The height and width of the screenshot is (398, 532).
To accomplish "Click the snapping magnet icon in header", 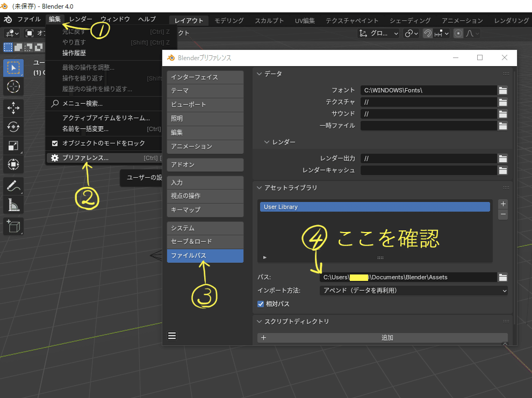I will 428,33.
